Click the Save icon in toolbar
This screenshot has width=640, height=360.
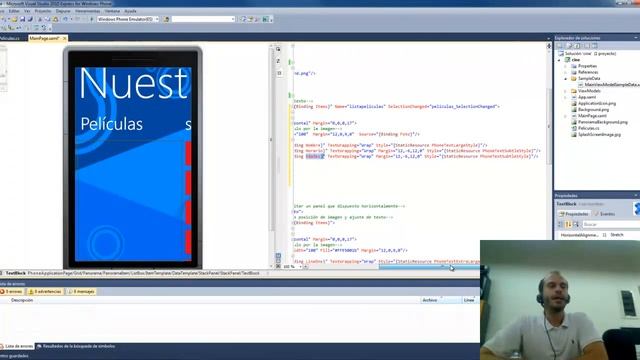(x=22, y=19)
